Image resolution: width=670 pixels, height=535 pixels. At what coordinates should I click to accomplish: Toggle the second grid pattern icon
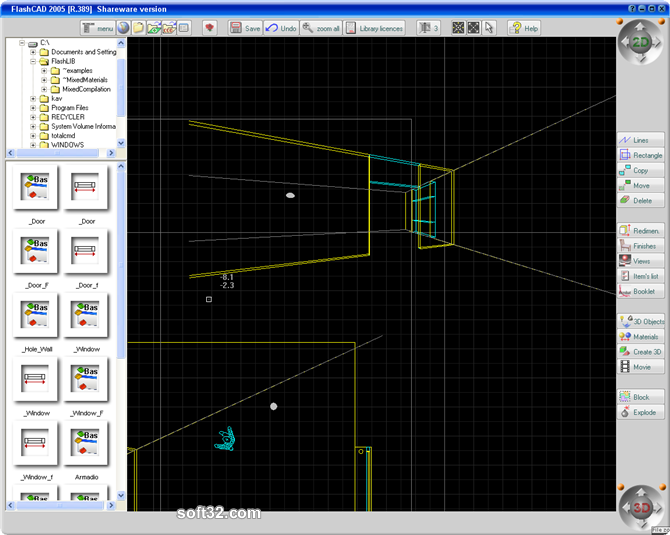tap(473, 28)
